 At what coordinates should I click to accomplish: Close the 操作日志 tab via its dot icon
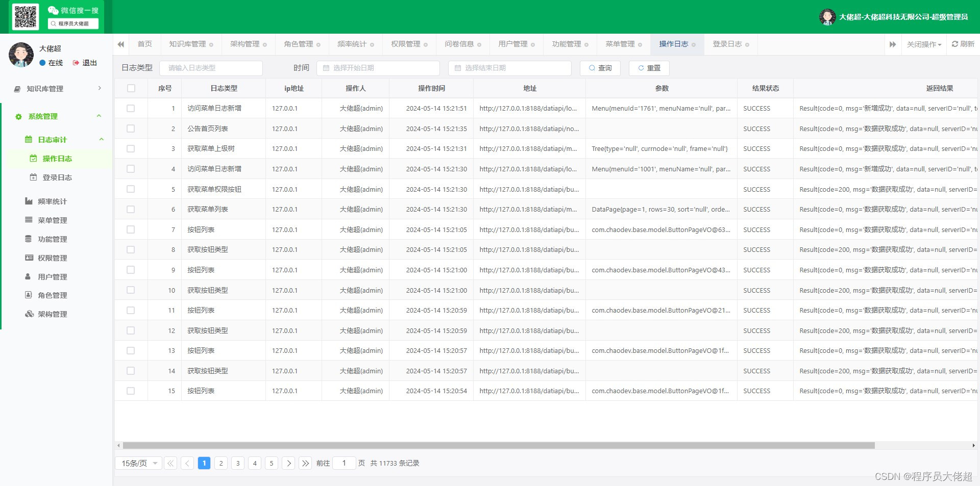click(694, 45)
